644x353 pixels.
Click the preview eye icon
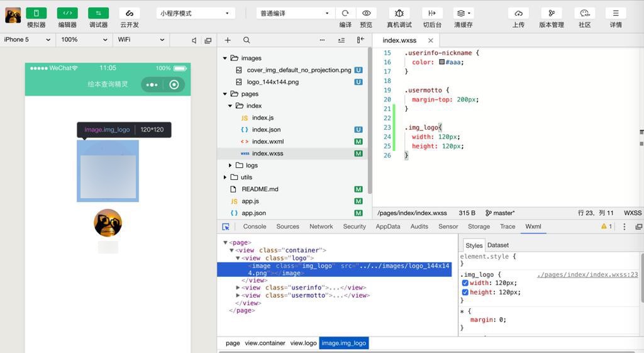click(367, 13)
